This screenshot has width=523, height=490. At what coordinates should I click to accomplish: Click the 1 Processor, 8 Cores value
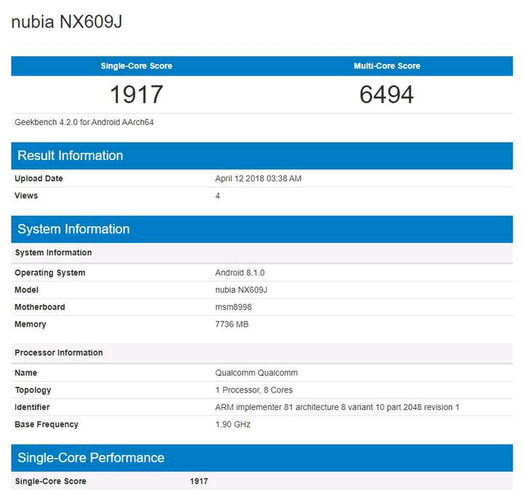[254, 390]
